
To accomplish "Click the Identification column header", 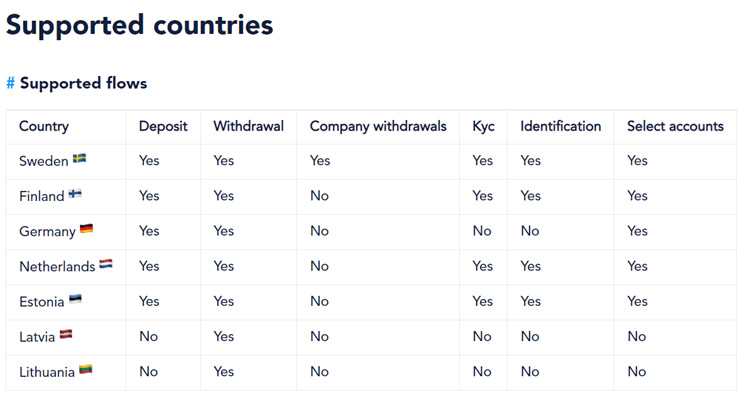I will [561, 126].
